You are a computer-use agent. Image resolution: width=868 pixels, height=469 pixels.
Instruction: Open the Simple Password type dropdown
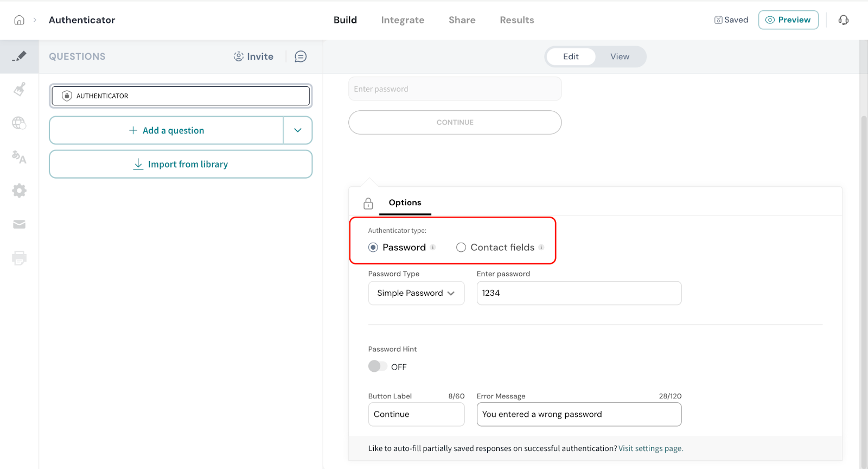point(416,293)
